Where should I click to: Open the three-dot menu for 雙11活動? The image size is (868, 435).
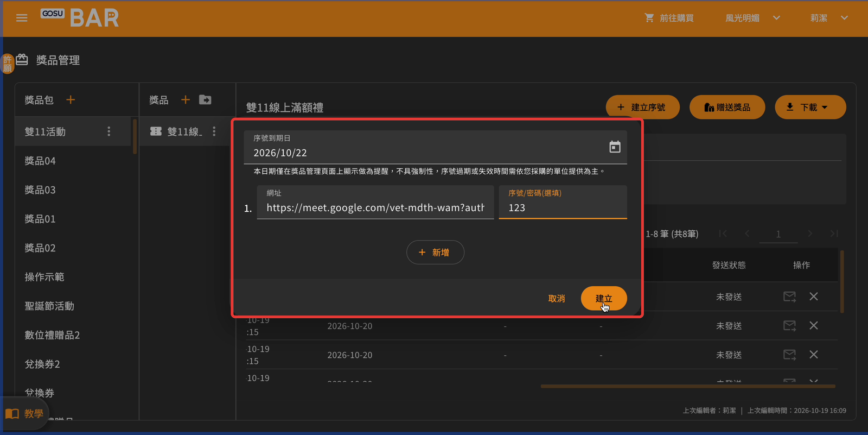pos(109,131)
